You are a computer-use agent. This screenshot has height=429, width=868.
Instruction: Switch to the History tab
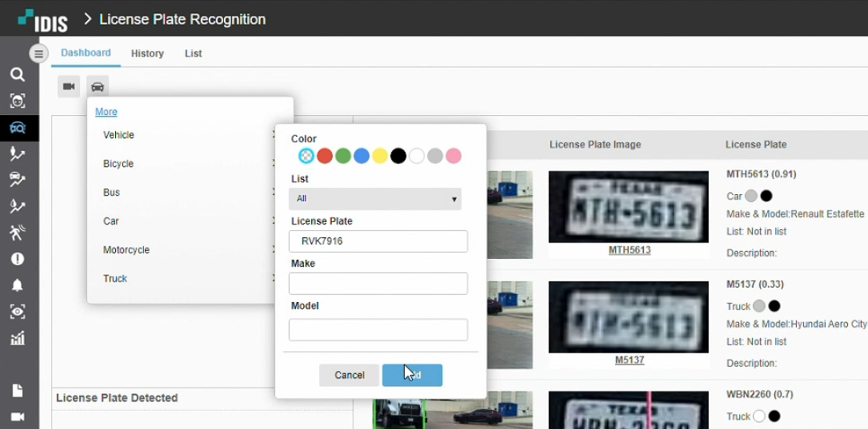pyautogui.click(x=147, y=54)
